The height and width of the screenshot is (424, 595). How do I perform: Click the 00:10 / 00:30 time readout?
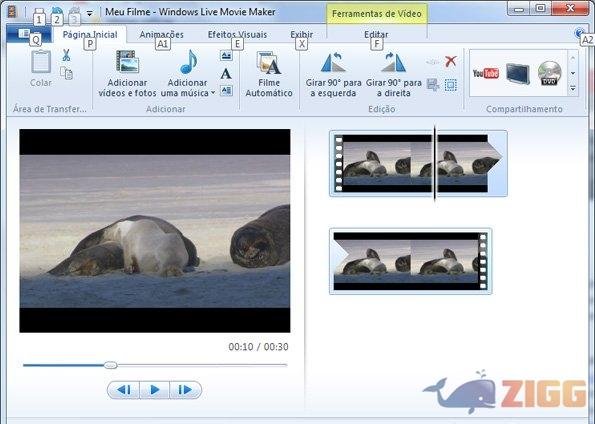click(x=258, y=347)
